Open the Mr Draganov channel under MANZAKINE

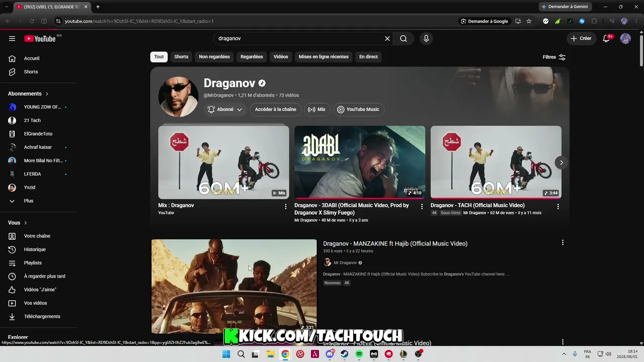pos(345,262)
